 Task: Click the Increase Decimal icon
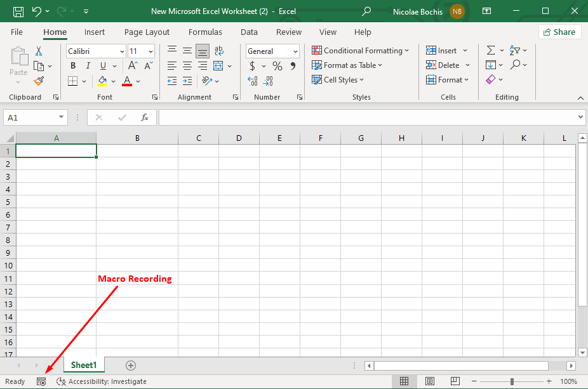point(253,81)
